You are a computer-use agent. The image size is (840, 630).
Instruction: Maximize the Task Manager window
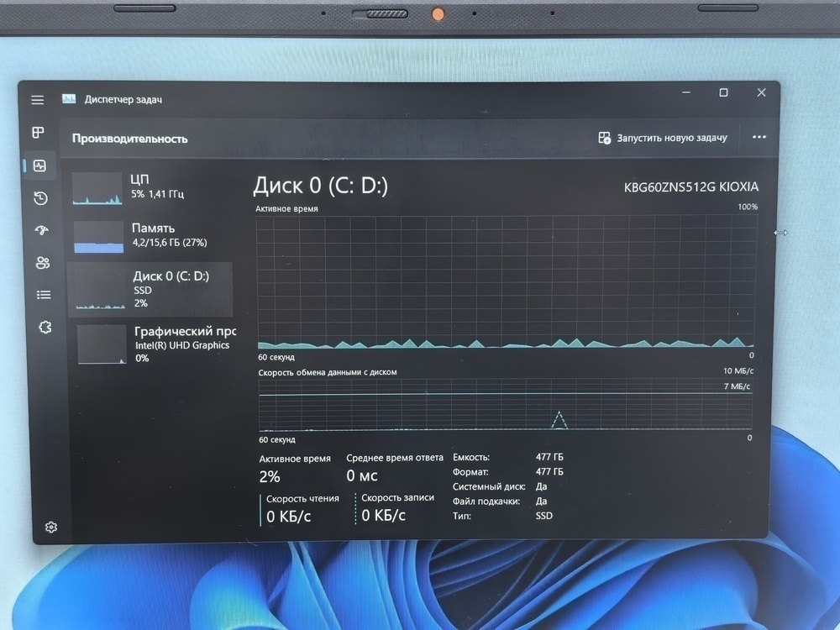[x=723, y=92]
